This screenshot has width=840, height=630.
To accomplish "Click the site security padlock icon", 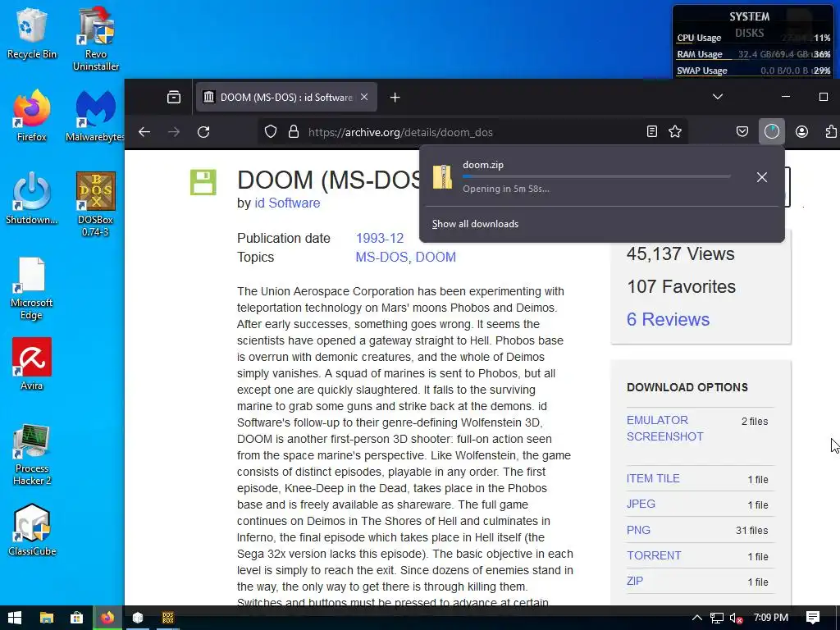I will point(294,132).
